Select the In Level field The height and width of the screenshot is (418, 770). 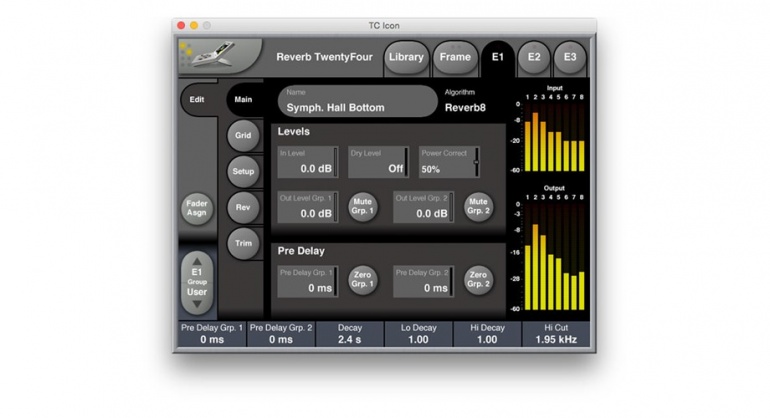(x=308, y=162)
